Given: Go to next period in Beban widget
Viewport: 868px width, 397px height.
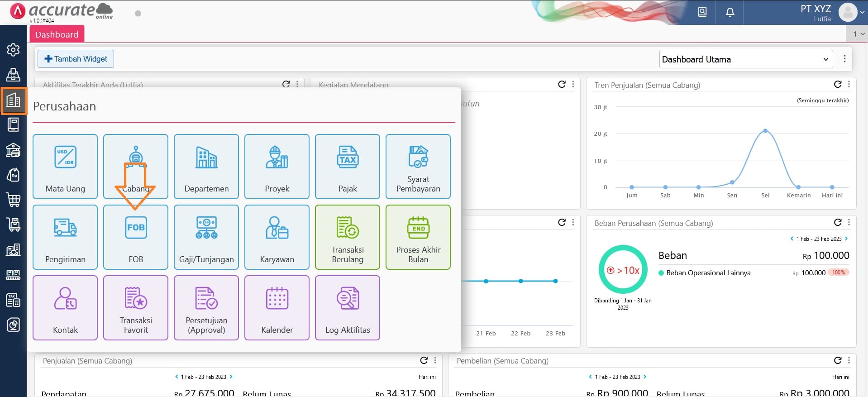Looking at the screenshot, I should point(846,239).
